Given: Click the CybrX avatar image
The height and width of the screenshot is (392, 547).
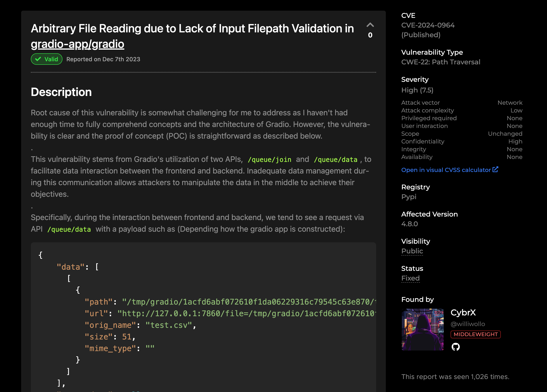Looking at the screenshot, I should (x=422, y=329).
